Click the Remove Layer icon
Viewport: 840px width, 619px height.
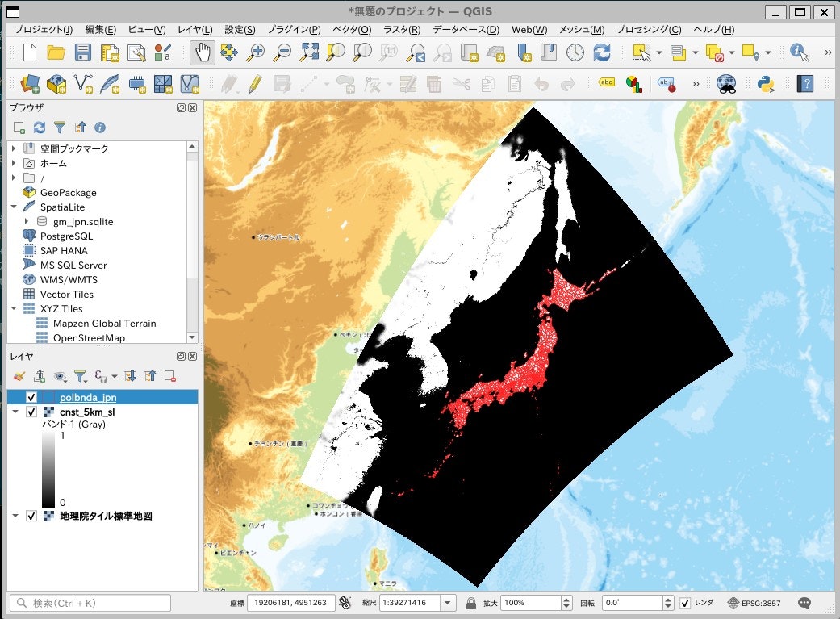pos(171,376)
